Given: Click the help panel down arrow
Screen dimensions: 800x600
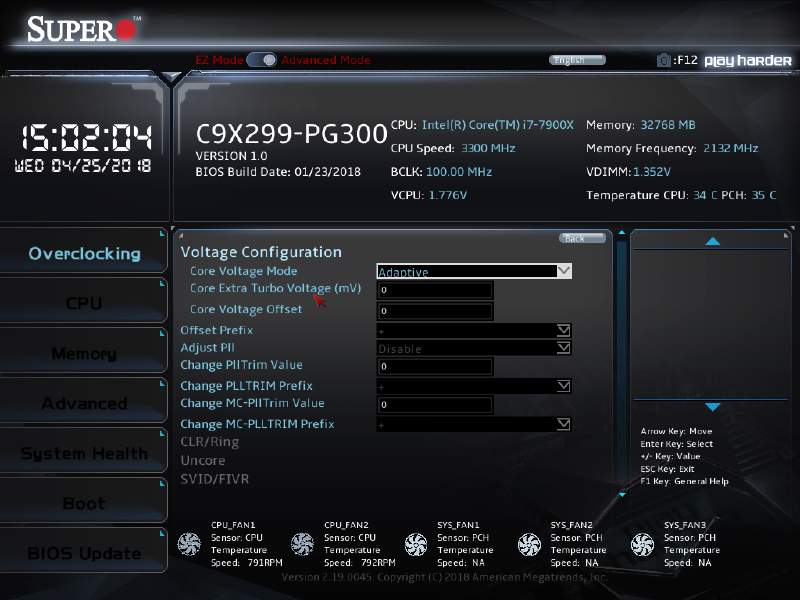Looking at the screenshot, I should (712, 407).
